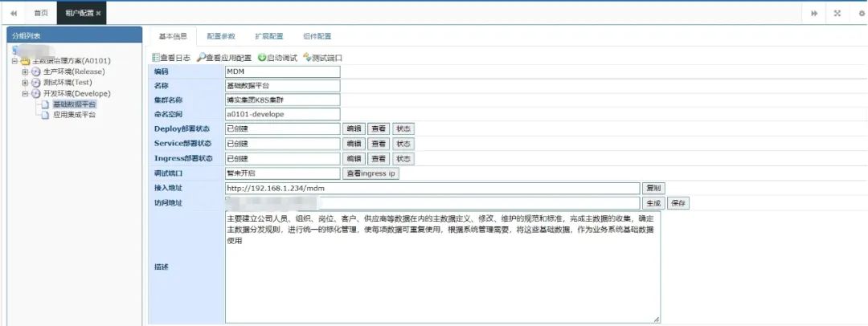Select 主数据治理方案(A0101) label in tree

[x=72, y=61]
